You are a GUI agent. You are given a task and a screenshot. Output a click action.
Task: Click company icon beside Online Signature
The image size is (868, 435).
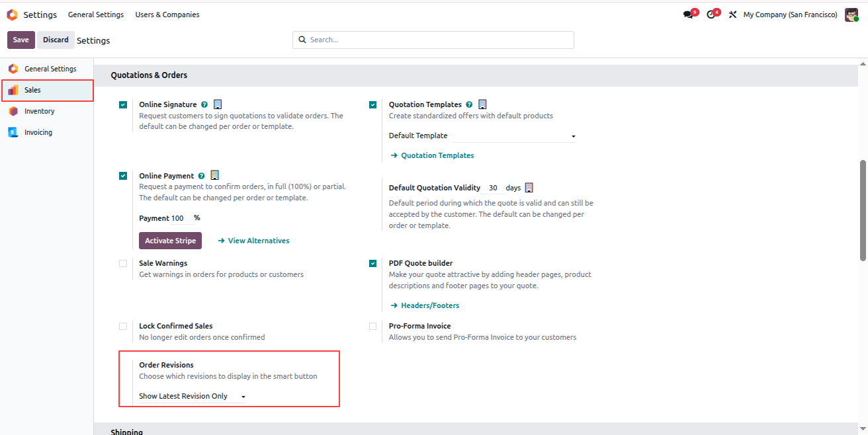point(218,104)
